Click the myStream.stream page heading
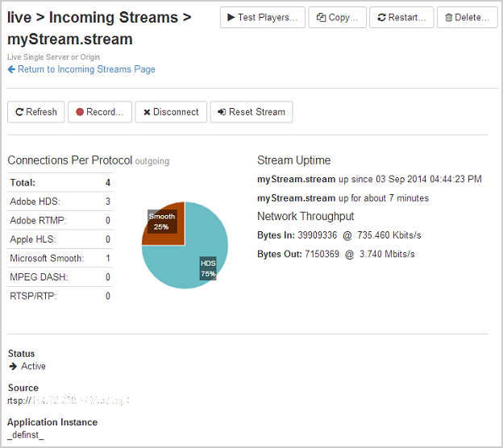This screenshot has width=503, height=448. [x=70, y=39]
